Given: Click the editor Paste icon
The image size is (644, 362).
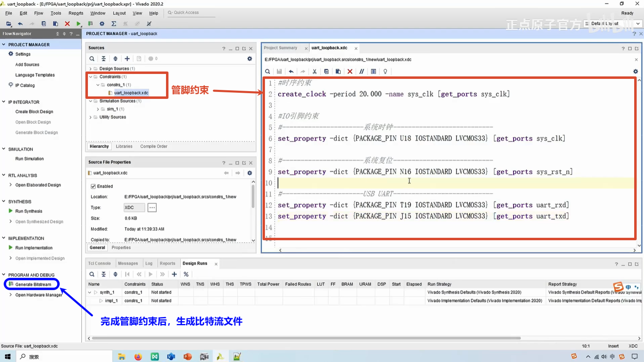Looking at the screenshot, I should (338, 72).
